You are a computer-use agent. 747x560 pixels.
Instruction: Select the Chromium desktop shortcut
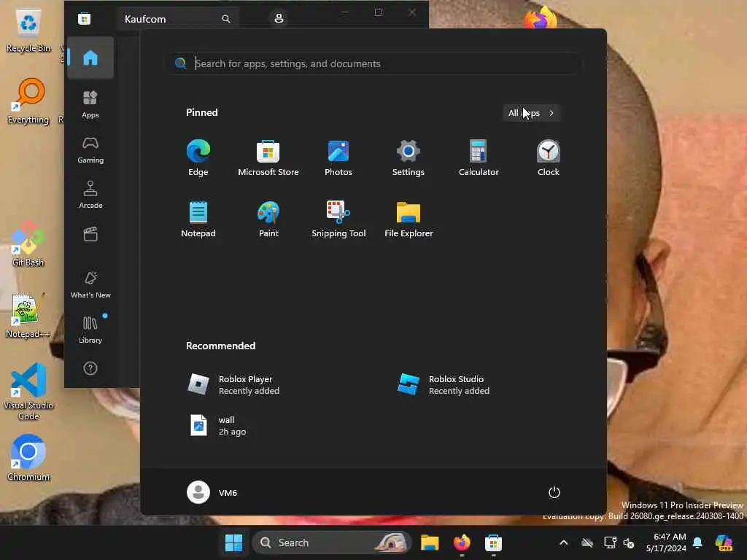click(28, 458)
